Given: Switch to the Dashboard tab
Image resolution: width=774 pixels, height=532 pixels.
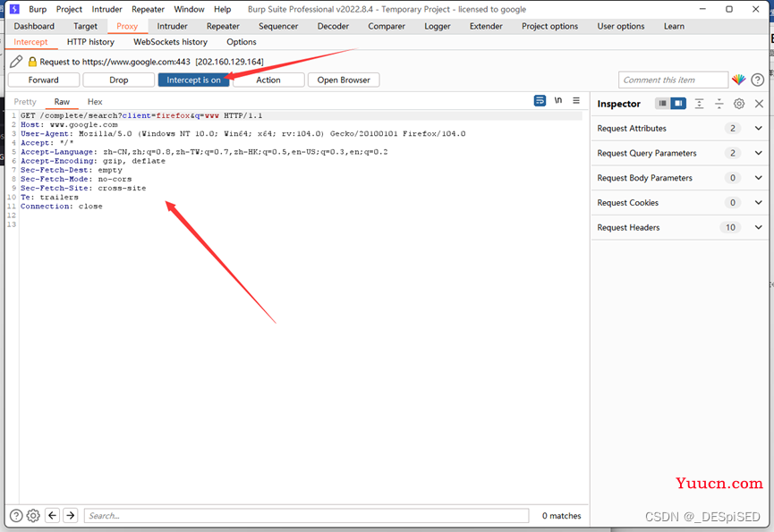Looking at the screenshot, I should (x=34, y=26).
